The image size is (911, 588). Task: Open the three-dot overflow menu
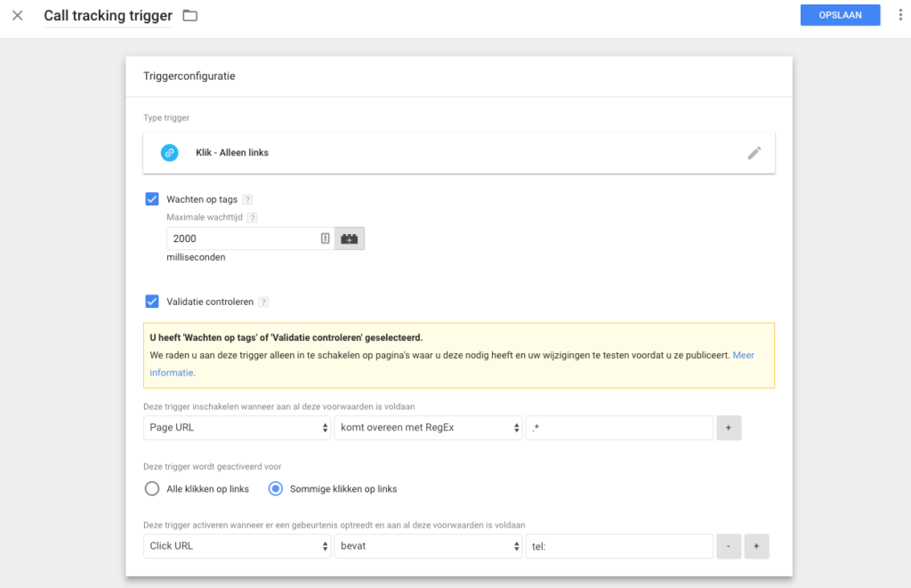pos(898,15)
